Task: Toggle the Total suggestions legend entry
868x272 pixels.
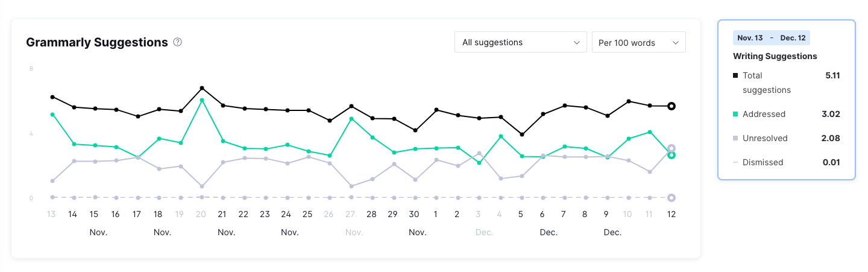Action: (761, 83)
